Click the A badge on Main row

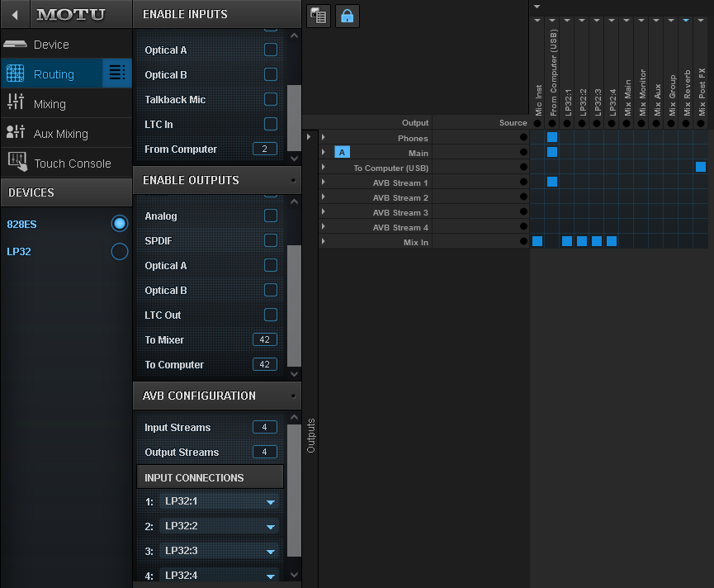point(342,152)
